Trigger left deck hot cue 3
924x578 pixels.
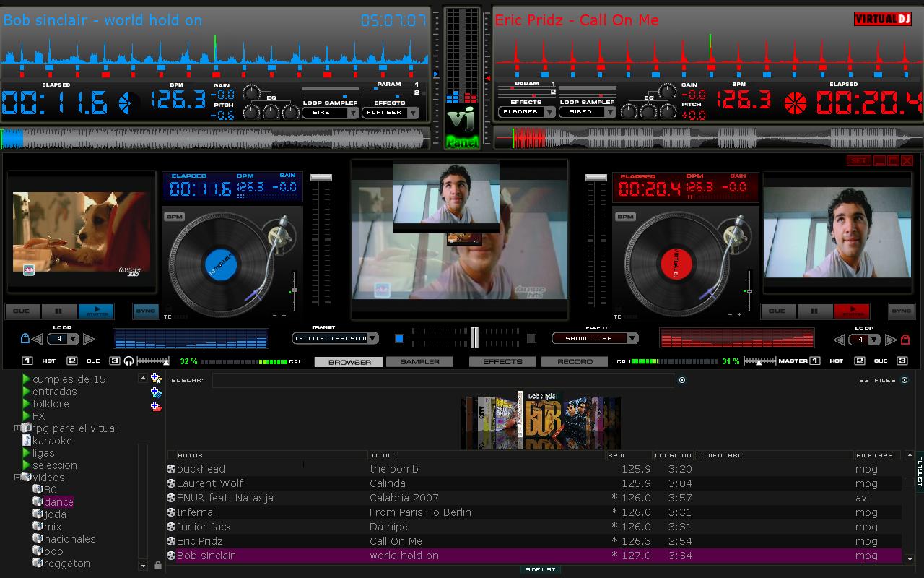[x=115, y=361]
